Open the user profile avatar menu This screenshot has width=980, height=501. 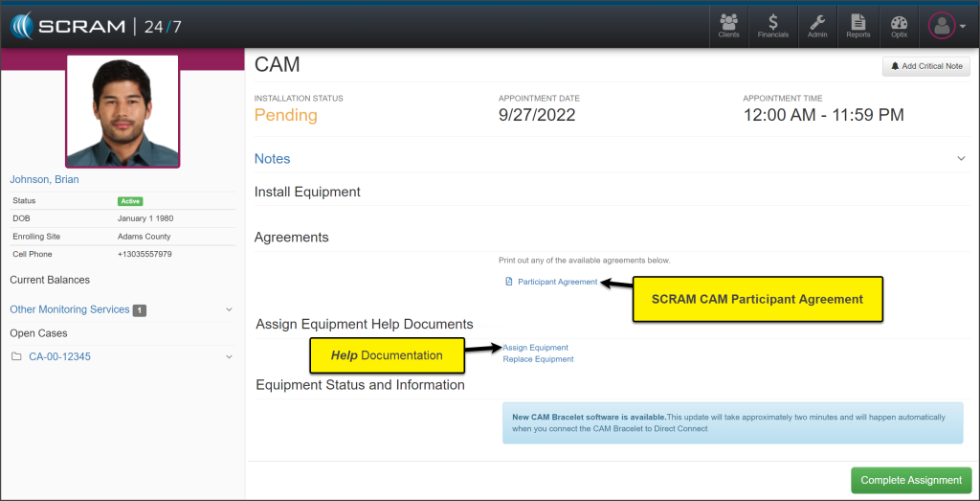pyautogui.click(x=946, y=26)
